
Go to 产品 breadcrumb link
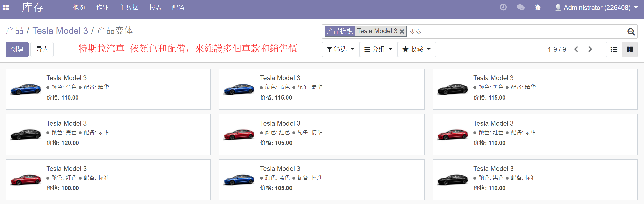click(x=15, y=31)
